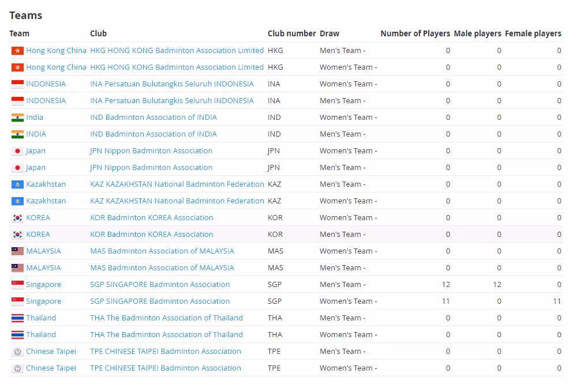Click MALAYSIA flag in the Men's Team row
Image resolution: width=588 pixels, height=385 pixels.
pyautogui.click(x=17, y=268)
